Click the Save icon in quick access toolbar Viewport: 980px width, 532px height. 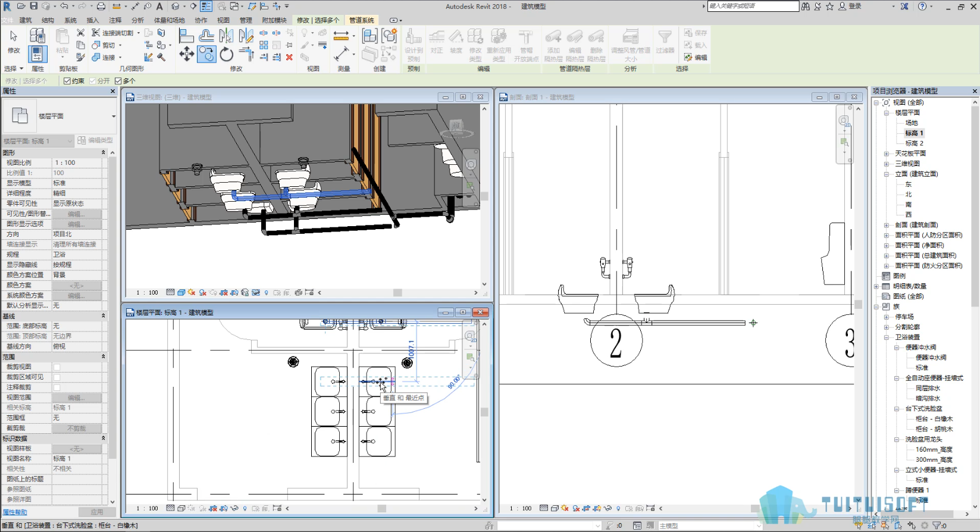[x=34, y=7]
